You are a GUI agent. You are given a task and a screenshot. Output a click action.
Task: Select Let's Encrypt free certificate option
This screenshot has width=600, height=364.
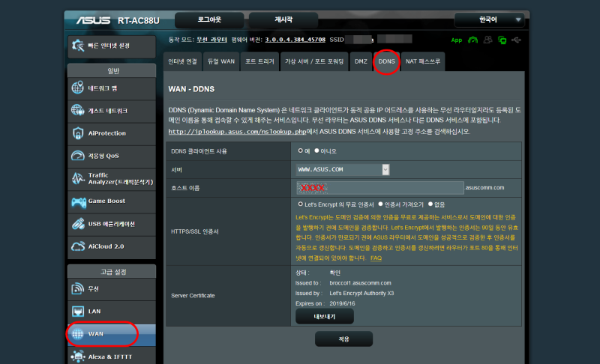click(x=301, y=204)
